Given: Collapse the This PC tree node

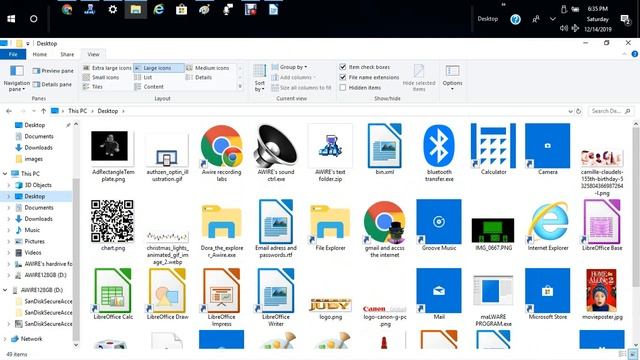Looking at the screenshot, I should 5,173.
